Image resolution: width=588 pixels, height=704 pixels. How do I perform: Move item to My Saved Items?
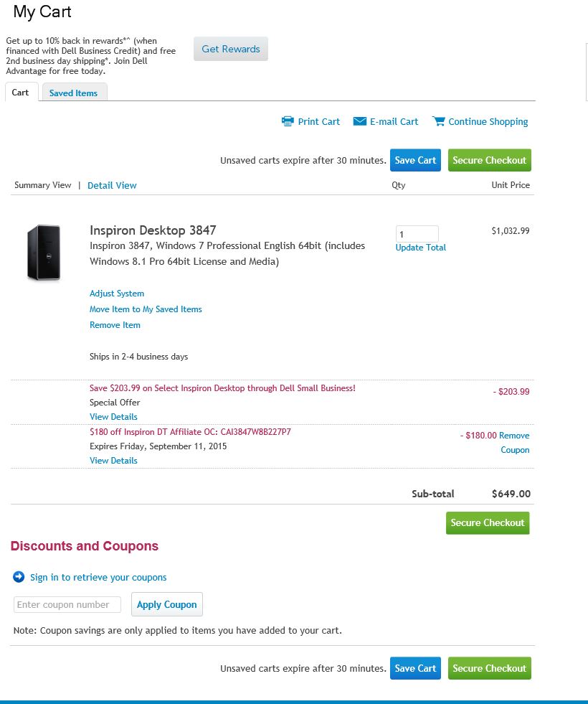click(146, 309)
